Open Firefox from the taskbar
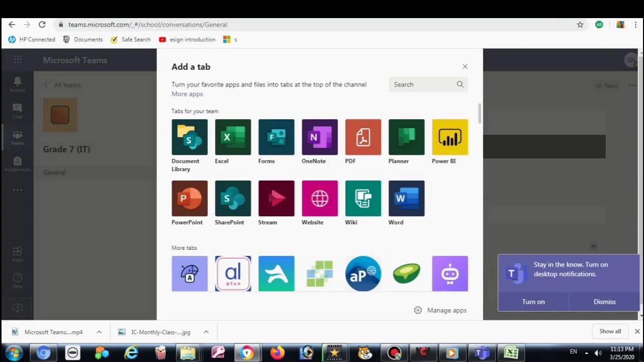The height and width of the screenshot is (362, 644). 277,353
